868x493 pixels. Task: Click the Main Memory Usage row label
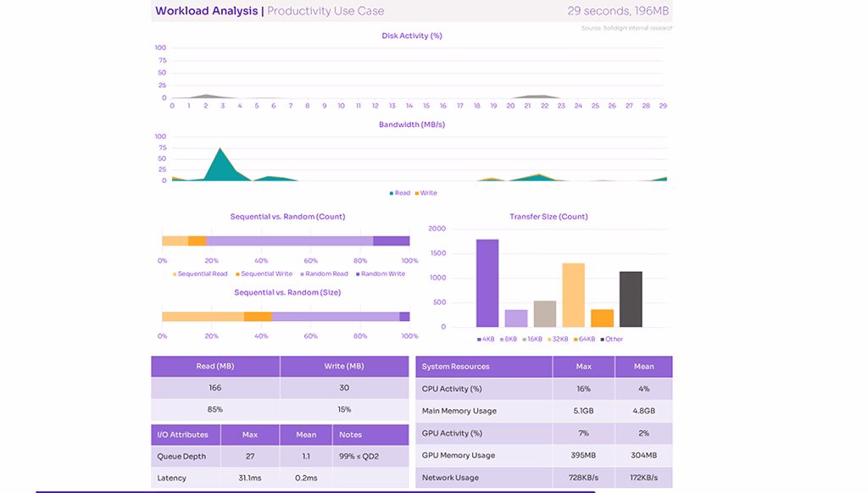pos(459,411)
